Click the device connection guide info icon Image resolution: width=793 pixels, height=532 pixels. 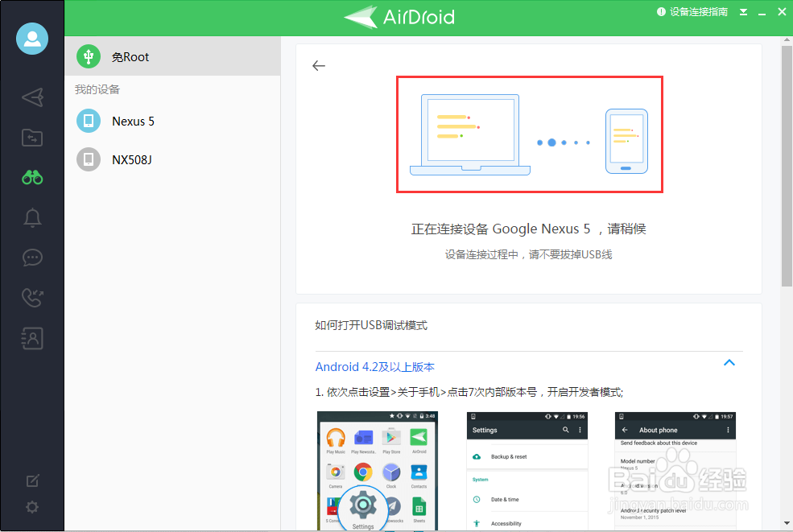click(x=661, y=11)
